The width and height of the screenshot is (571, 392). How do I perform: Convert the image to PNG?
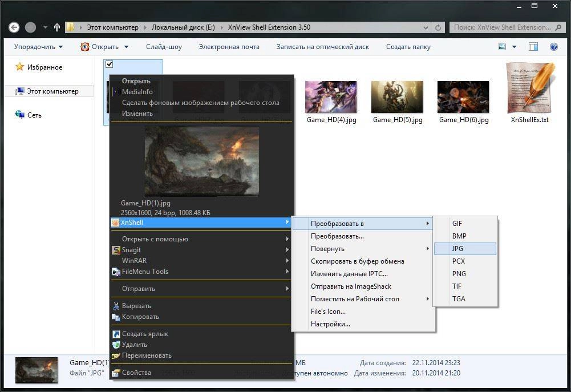pos(465,273)
